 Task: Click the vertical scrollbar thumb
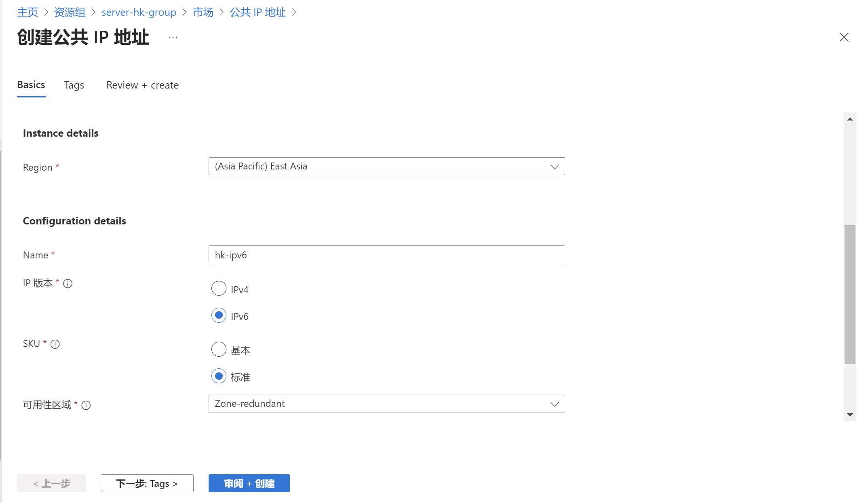point(850,294)
